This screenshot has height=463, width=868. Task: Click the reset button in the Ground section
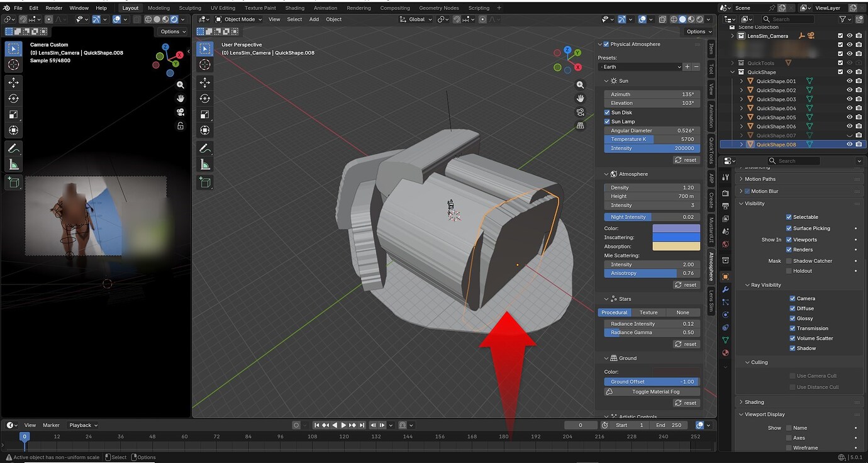coord(686,403)
